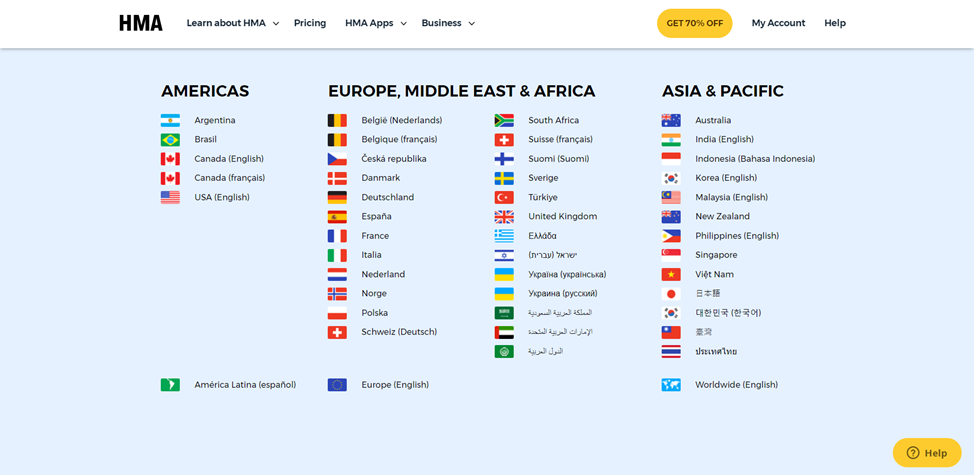974x475 pixels.
Task: Click the Danmark flag icon
Action: click(337, 178)
